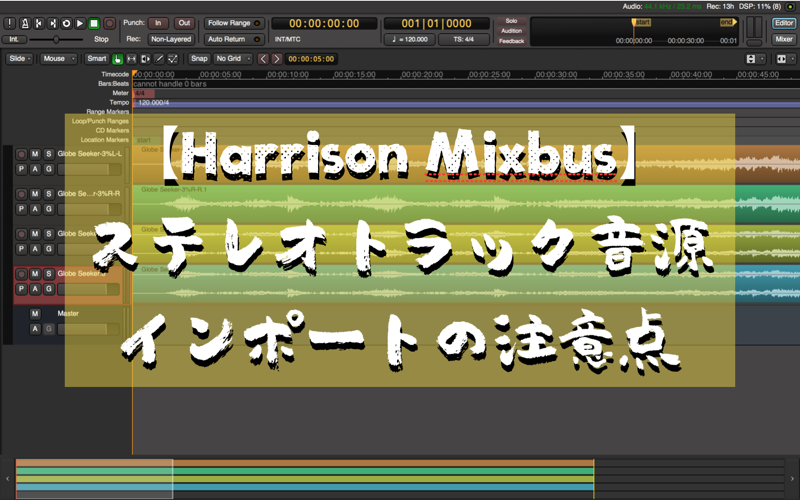Toggle Smart mode
This screenshot has height=500, width=800.
pos(96,59)
